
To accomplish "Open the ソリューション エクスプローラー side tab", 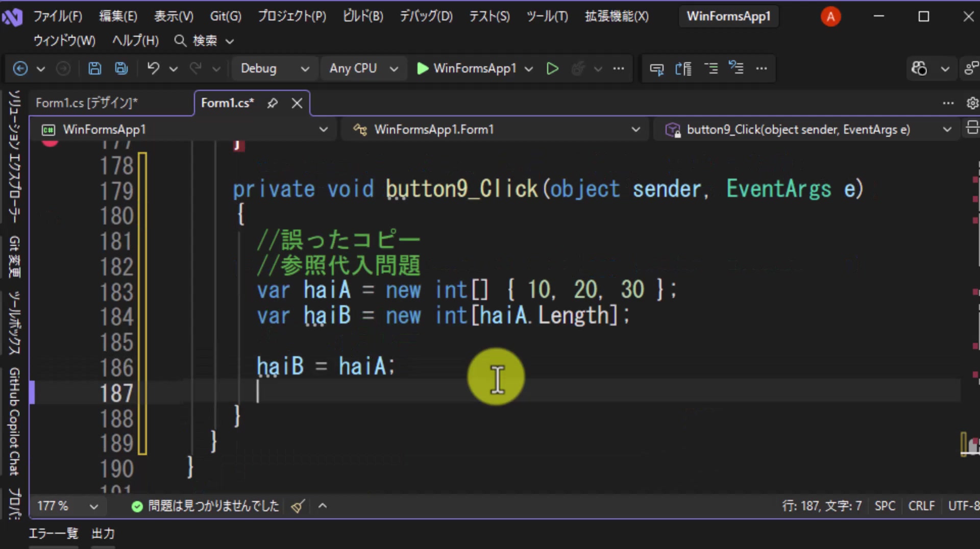I will pos(14,157).
